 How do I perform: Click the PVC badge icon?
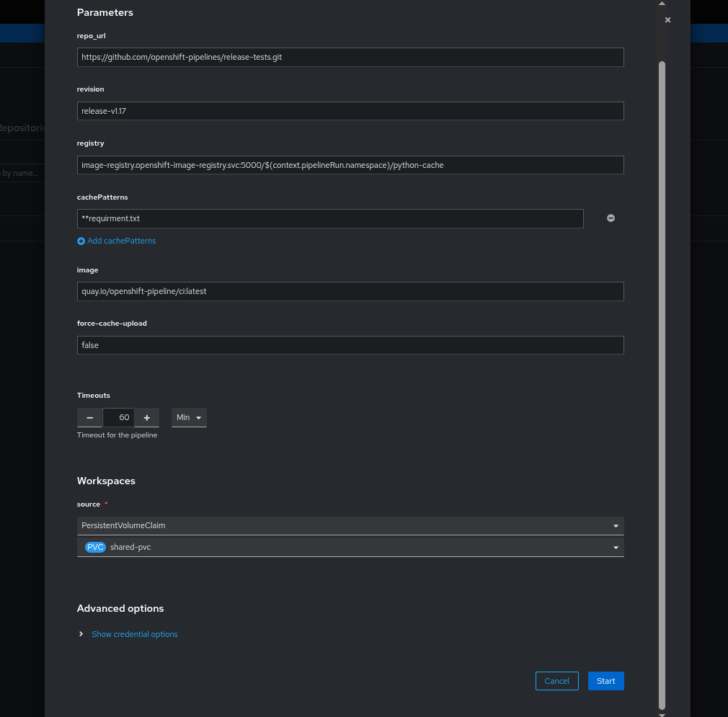95,548
